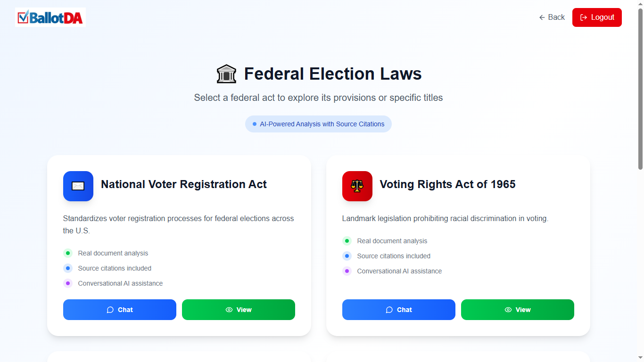
Task: Click the logout icon in the red button
Action: click(x=584, y=17)
